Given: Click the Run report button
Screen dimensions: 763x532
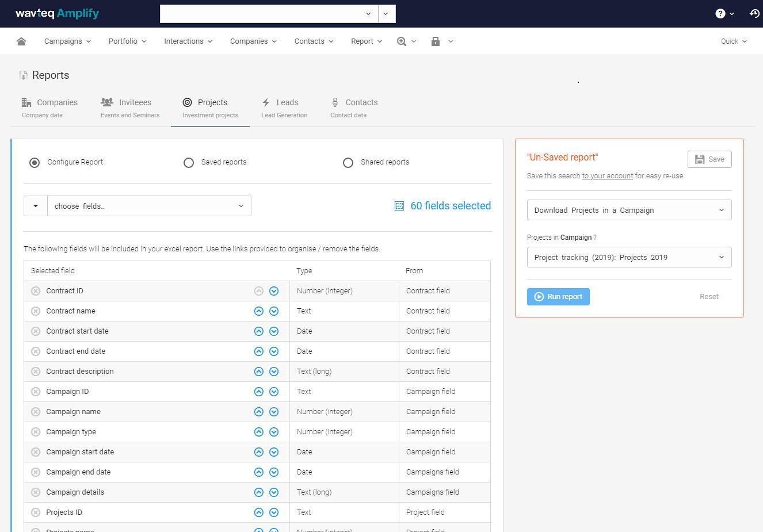Looking at the screenshot, I should point(558,297).
